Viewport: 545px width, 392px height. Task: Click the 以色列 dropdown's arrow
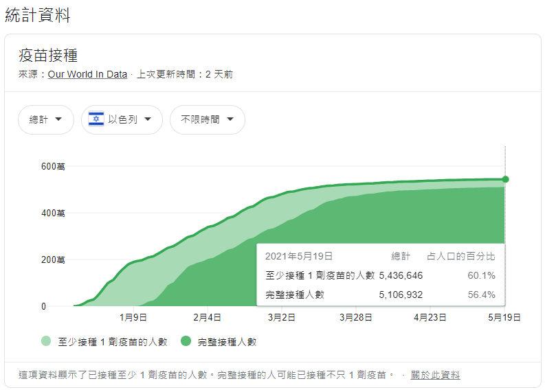148,119
